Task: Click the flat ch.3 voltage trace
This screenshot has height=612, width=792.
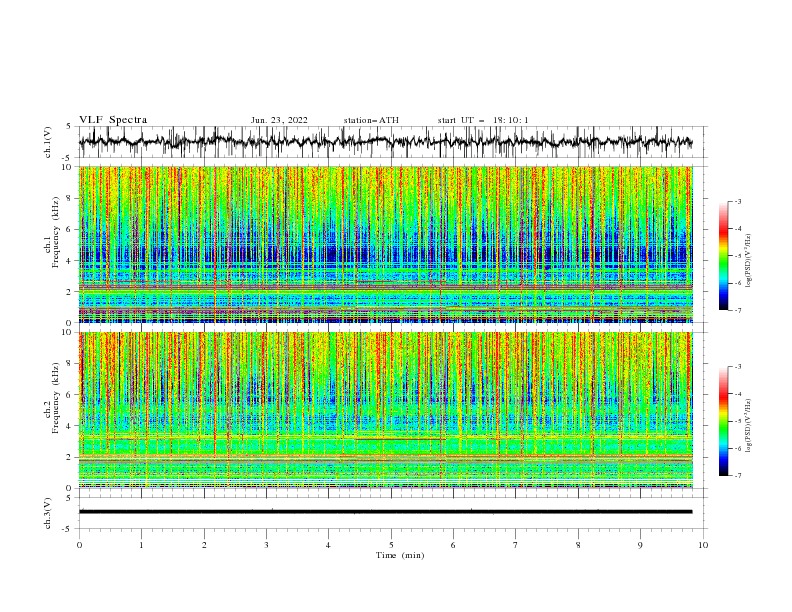Action: coord(386,512)
